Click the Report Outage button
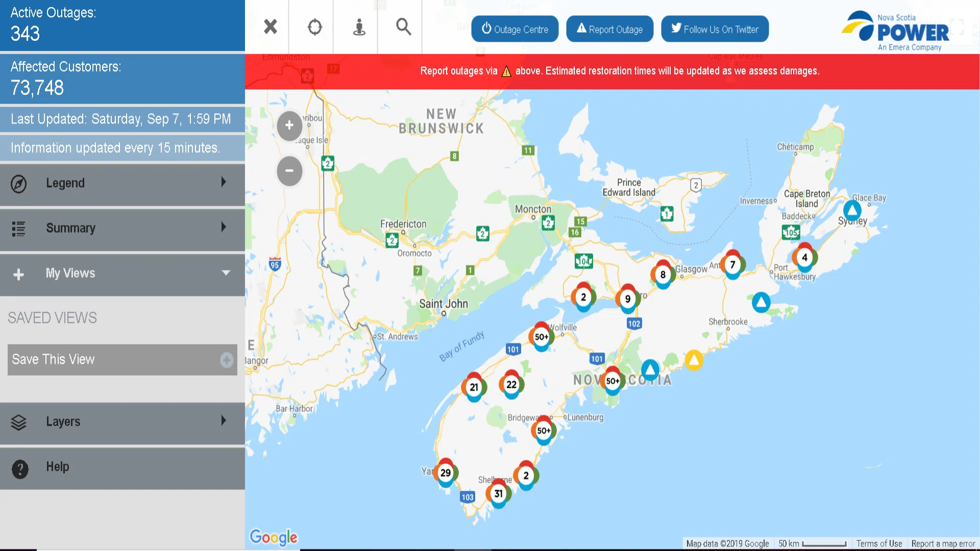Screen dimensions: 980x551 609,29
